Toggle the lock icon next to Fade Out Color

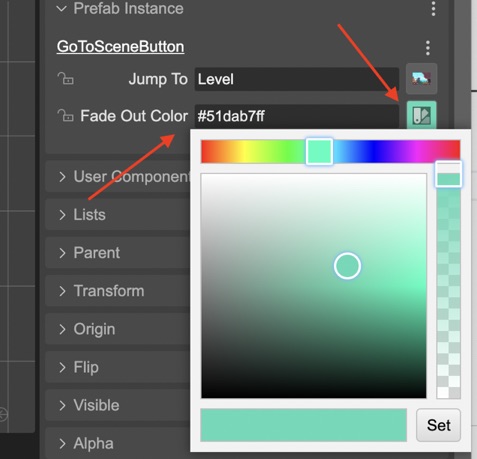click(65, 116)
